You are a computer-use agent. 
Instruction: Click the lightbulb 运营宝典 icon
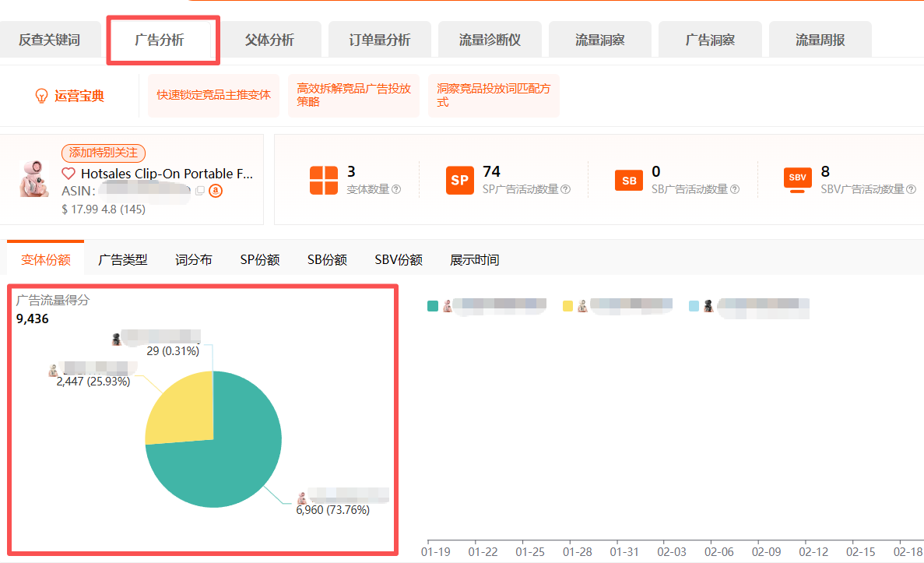[42, 96]
